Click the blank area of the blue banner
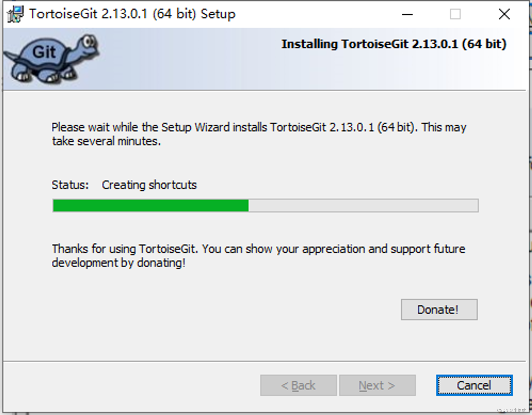Viewport: 532px width, 415px height. pyautogui.click(x=186, y=69)
